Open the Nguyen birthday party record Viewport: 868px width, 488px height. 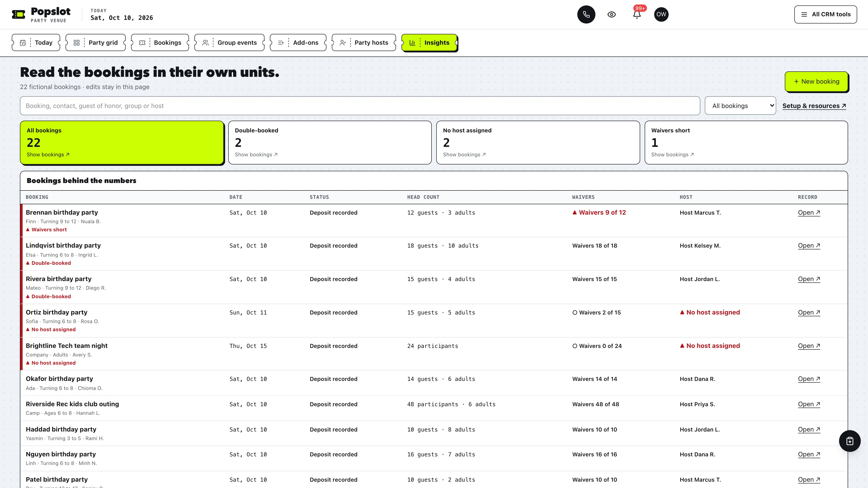809,454
